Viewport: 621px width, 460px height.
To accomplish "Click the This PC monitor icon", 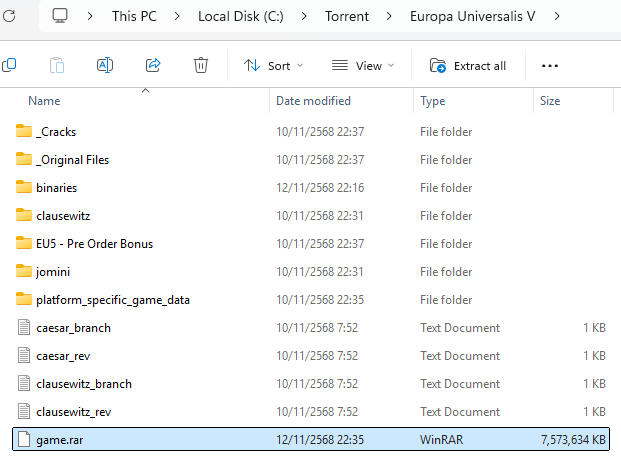I will click(60, 16).
